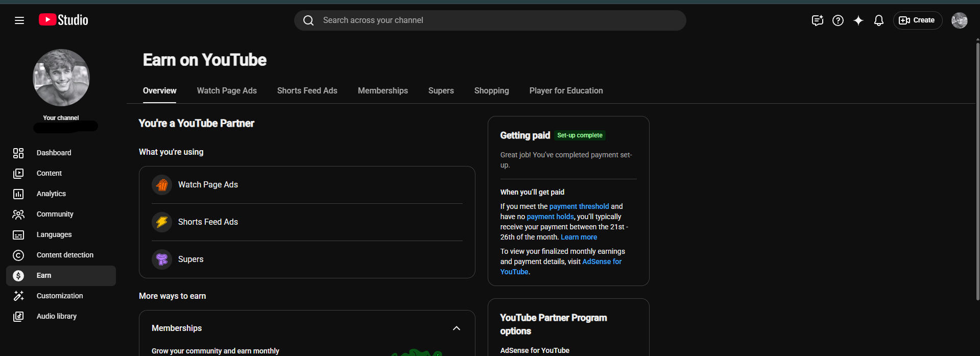Switch to Player for Education tab

[x=566, y=90]
